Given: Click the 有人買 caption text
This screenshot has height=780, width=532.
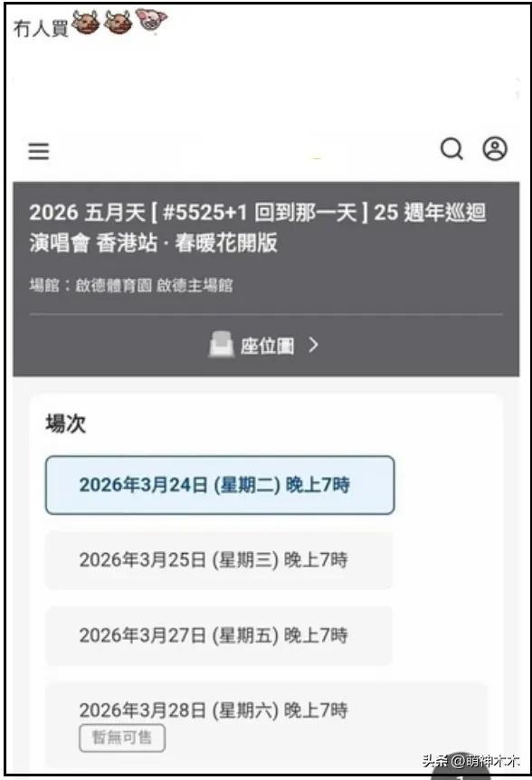Looking at the screenshot, I should click(41, 28).
